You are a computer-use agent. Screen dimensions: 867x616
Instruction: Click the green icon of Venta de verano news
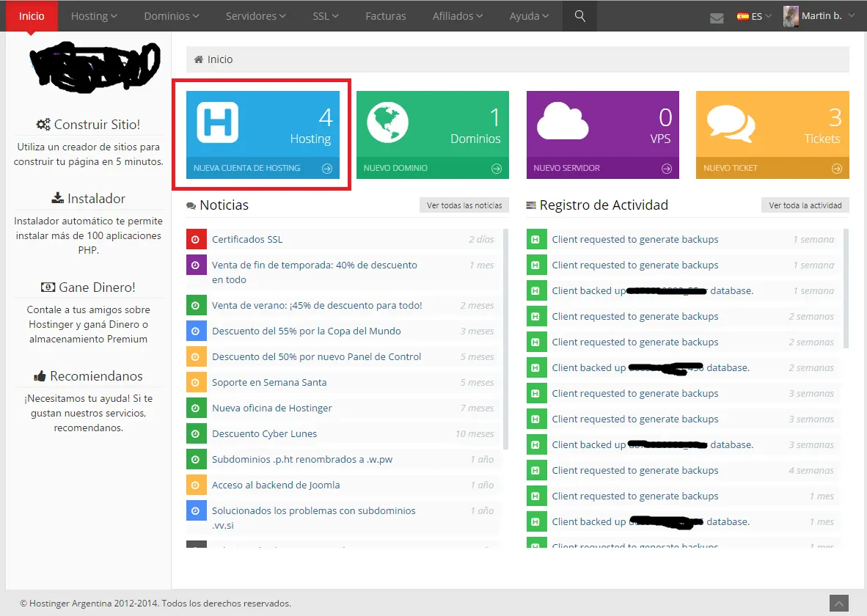pyautogui.click(x=197, y=305)
